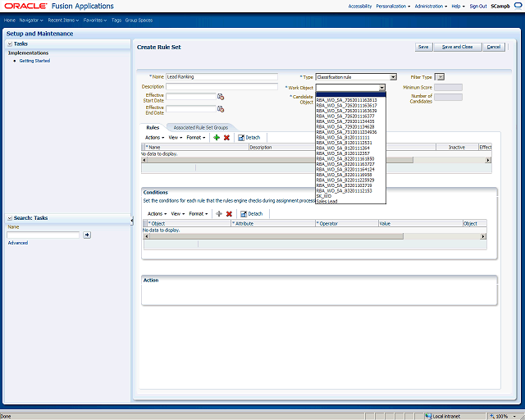Open the Help menu
The image size is (525, 420).
[x=458, y=6]
